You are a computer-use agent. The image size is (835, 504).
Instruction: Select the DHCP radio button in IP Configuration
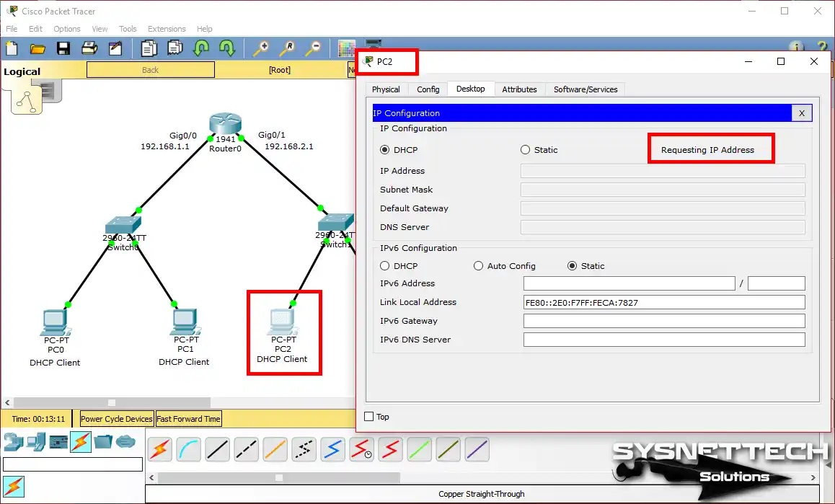click(386, 149)
